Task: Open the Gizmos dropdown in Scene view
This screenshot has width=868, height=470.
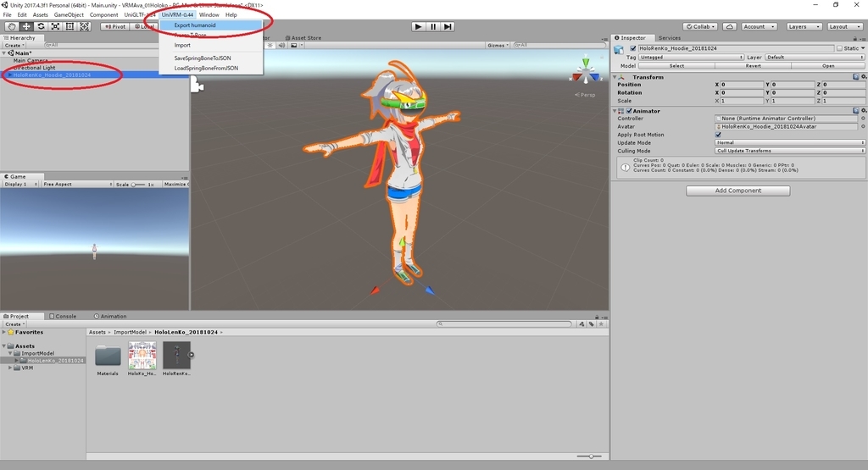Action: pyautogui.click(x=498, y=46)
